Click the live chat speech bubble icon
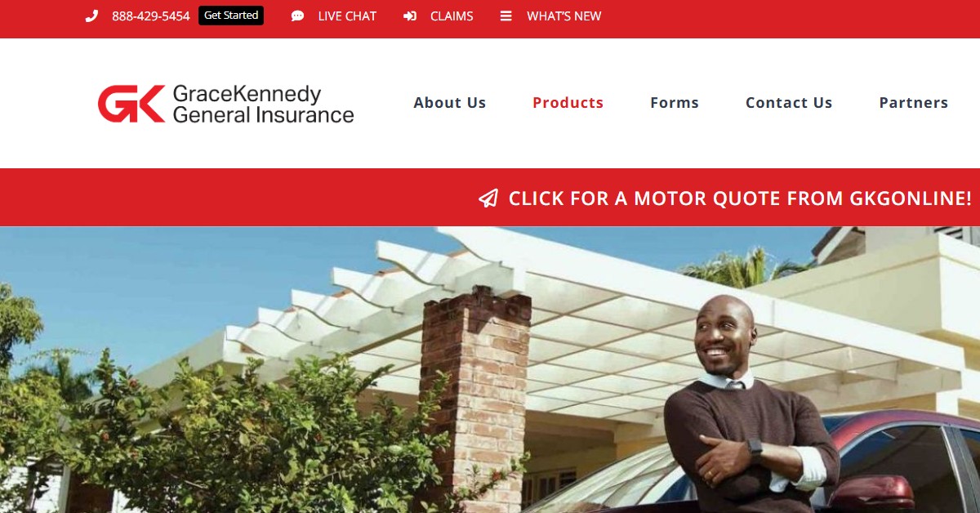Image resolution: width=980 pixels, height=513 pixels. (x=297, y=16)
